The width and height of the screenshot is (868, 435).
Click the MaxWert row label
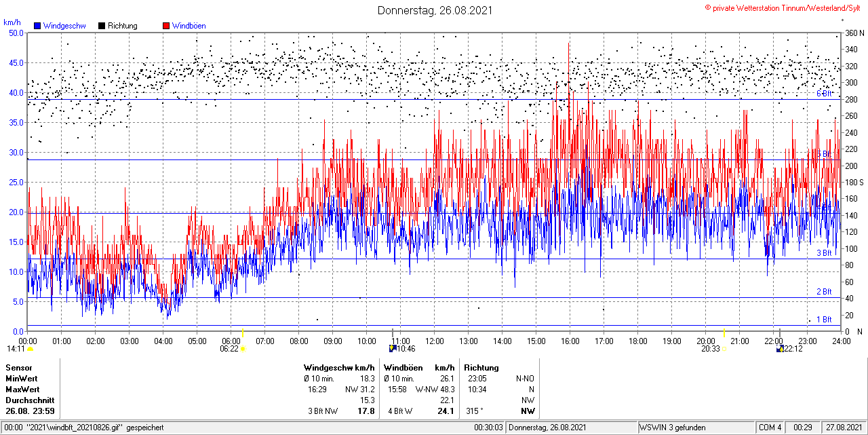22,390
